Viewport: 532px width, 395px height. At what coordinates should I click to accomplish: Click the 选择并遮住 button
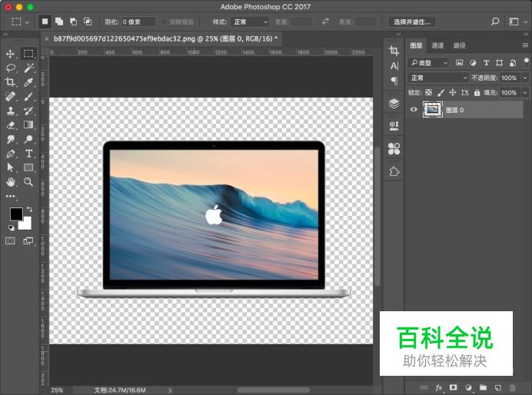[411, 22]
